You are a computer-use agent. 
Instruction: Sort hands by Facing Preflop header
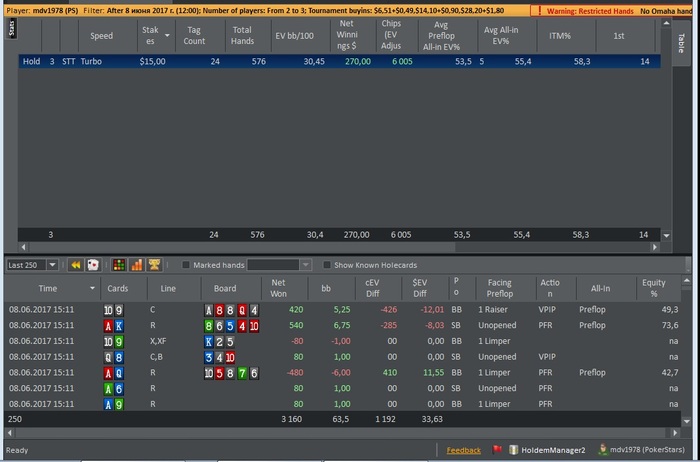(500, 288)
